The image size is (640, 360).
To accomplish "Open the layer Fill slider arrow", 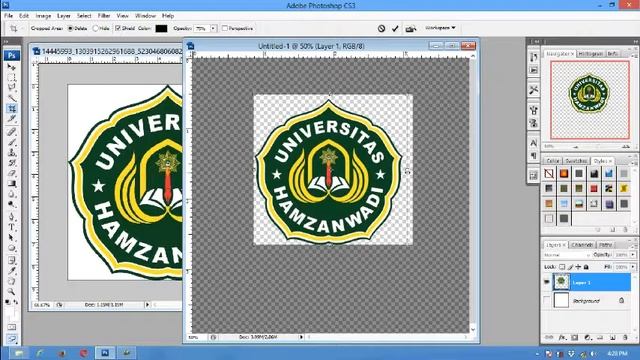I will (633, 267).
